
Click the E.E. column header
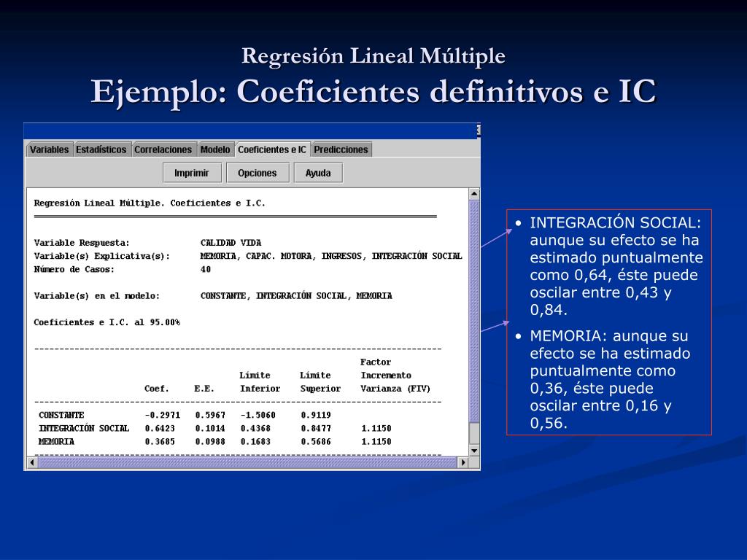tap(204, 389)
